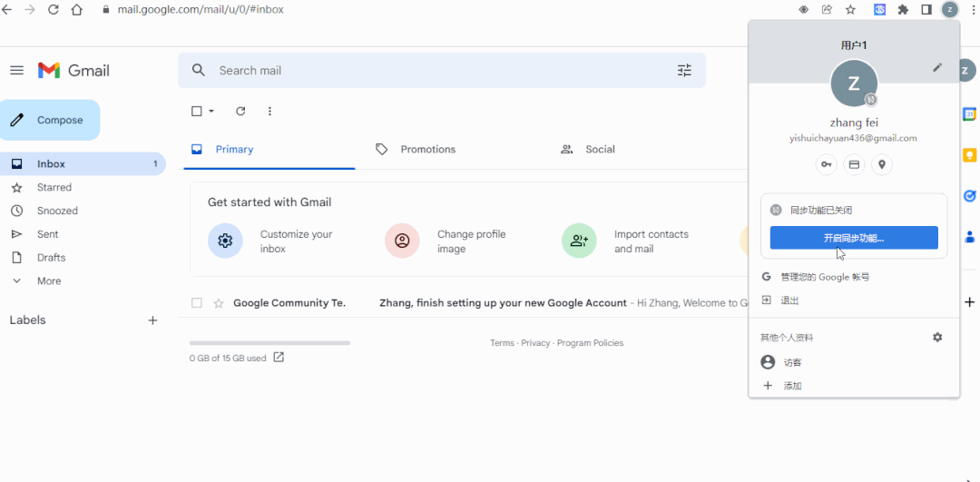Open the Gmail main menu hamburger icon
Viewport: 980px width, 482px height.
[16, 70]
